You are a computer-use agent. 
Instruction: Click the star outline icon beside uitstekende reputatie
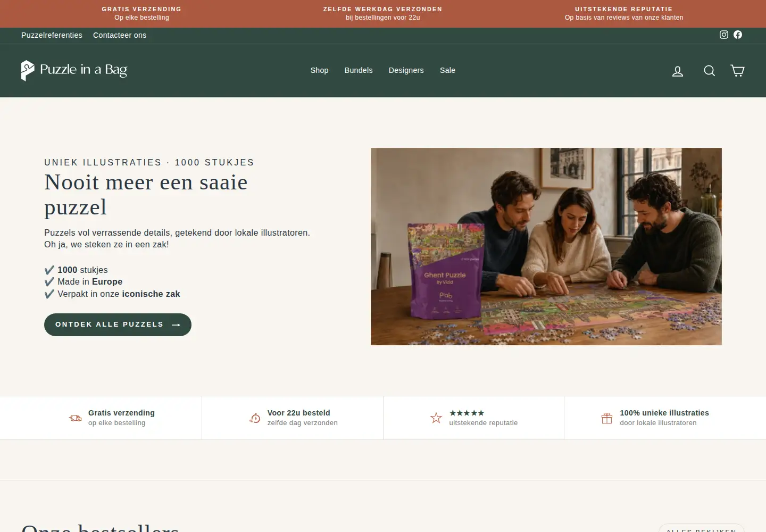(436, 418)
